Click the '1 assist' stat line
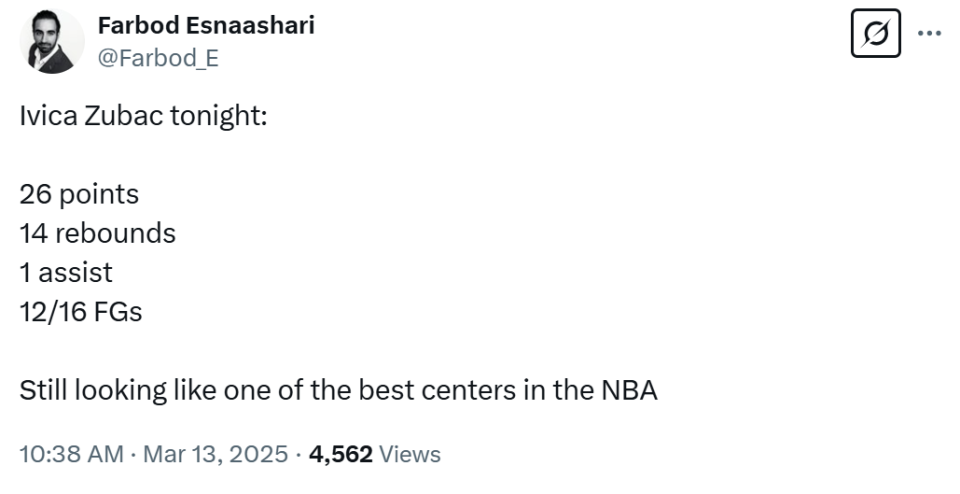The width and height of the screenshot is (960, 494). pyautogui.click(x=66, y=272)
